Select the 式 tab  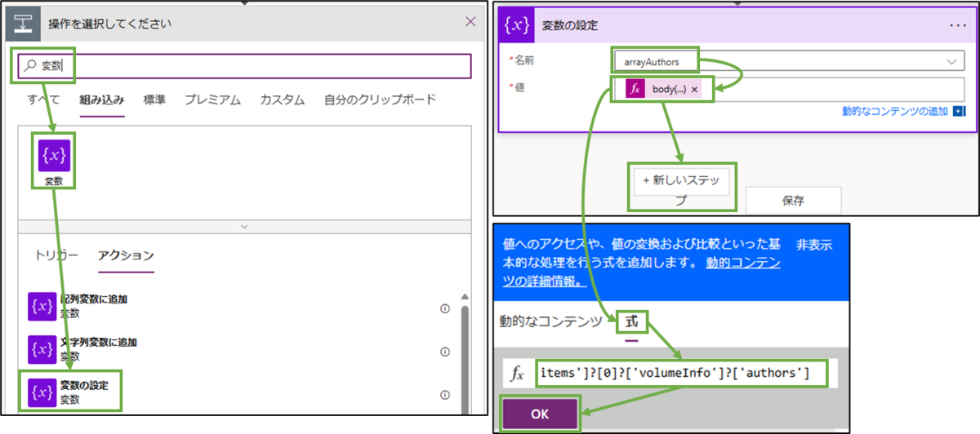pyautogui.click(x=632, y=321)
